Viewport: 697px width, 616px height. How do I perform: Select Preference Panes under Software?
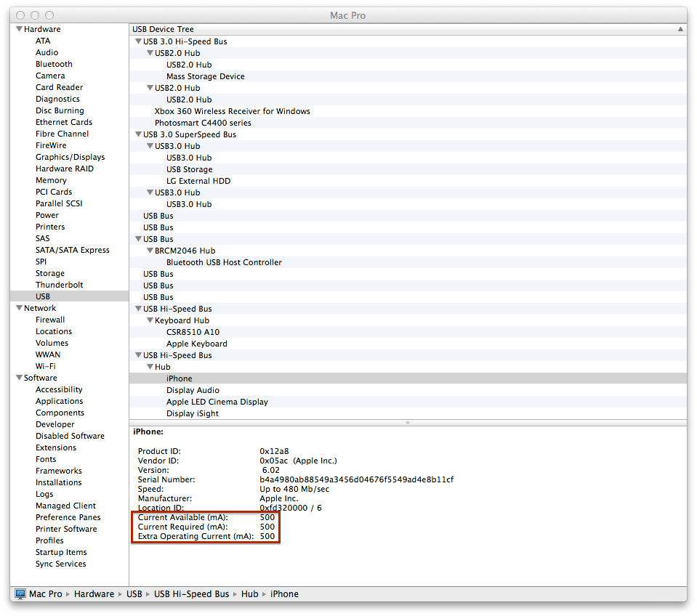[68, 517]
